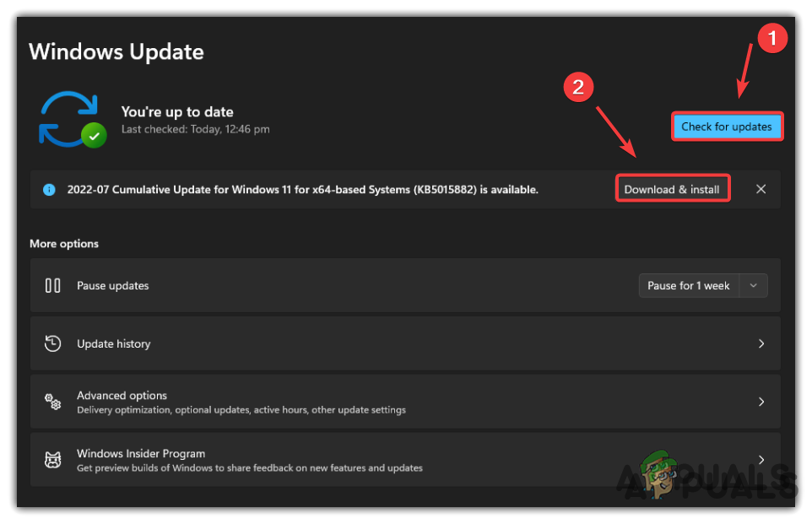The width and height of the screenshot is (812, 524).
Task: Click the Download & install button
Action: pos(672,188)
